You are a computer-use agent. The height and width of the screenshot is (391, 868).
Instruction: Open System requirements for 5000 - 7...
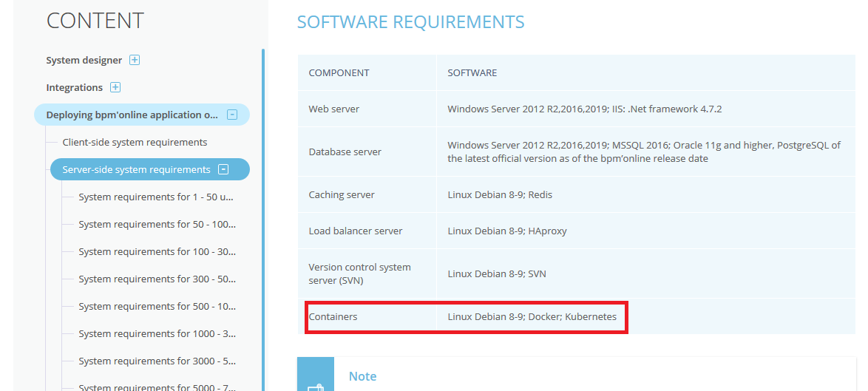(x=157, y=388)
